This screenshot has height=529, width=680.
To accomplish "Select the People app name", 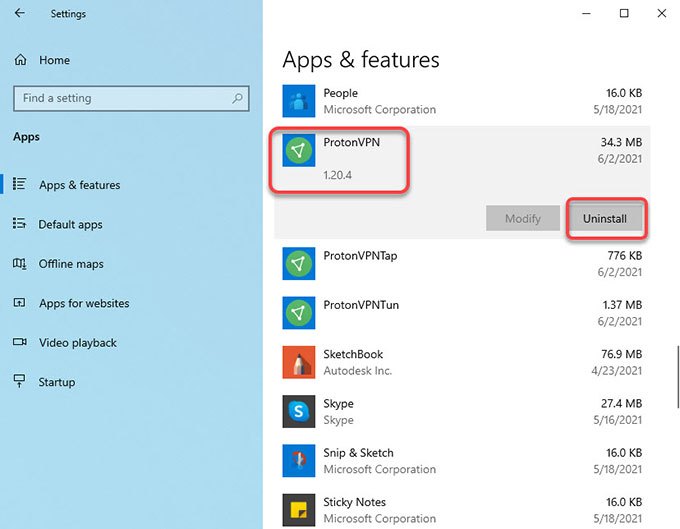I will click(340, 93).
